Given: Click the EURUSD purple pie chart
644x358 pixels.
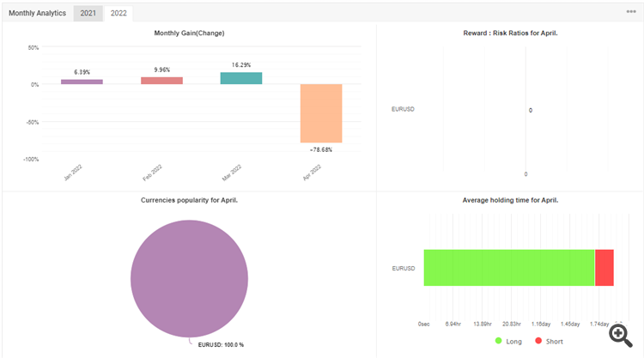Looking at the screenshot, I should click(190, 279).
